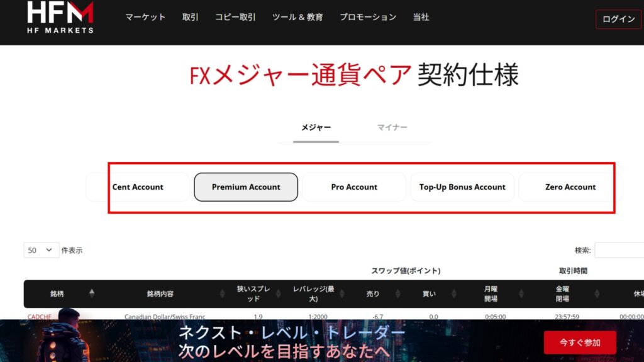Sort table by 銘柄 column arrow
This screenshot has width=644, height=362.
coord(92,293)
